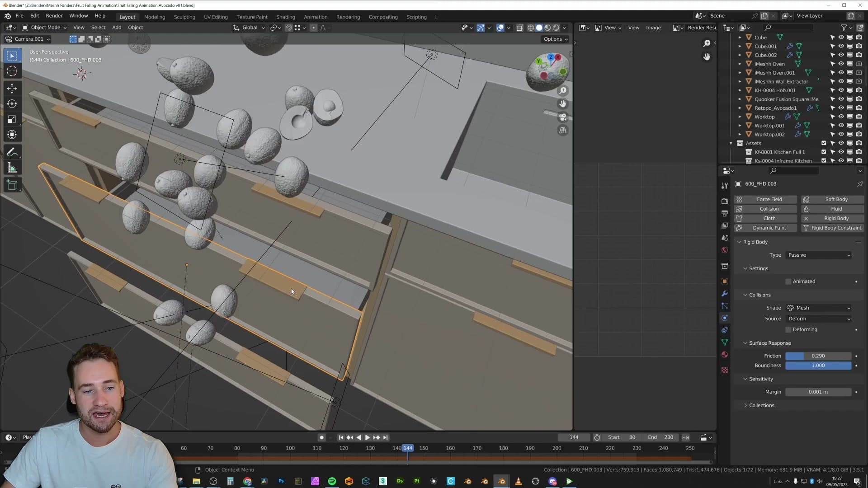Click the Soft Body physics button

click(x=833, y=200)
